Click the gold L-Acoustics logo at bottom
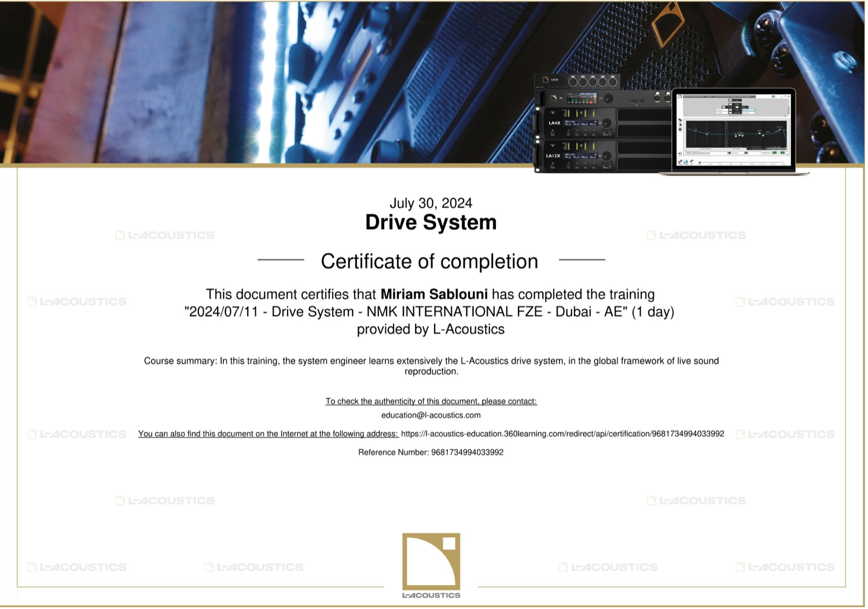The height and width of the screenshot is (609, 868). coord(431,566)
